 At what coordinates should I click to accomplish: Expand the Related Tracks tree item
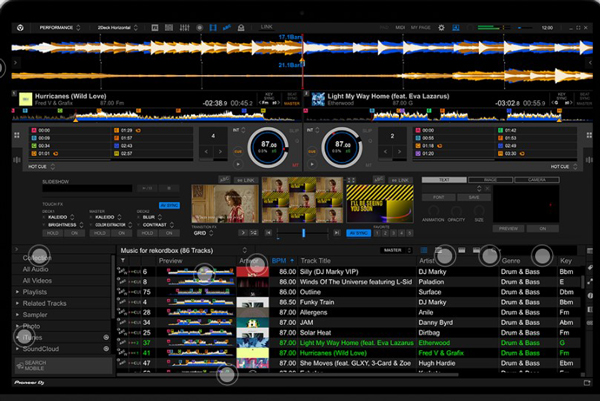click(18, 303)
